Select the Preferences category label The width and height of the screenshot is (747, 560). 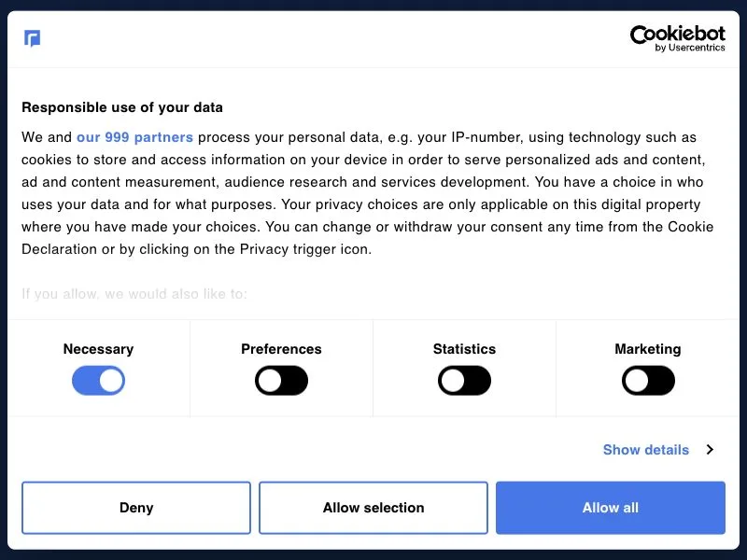click(282, 349)
